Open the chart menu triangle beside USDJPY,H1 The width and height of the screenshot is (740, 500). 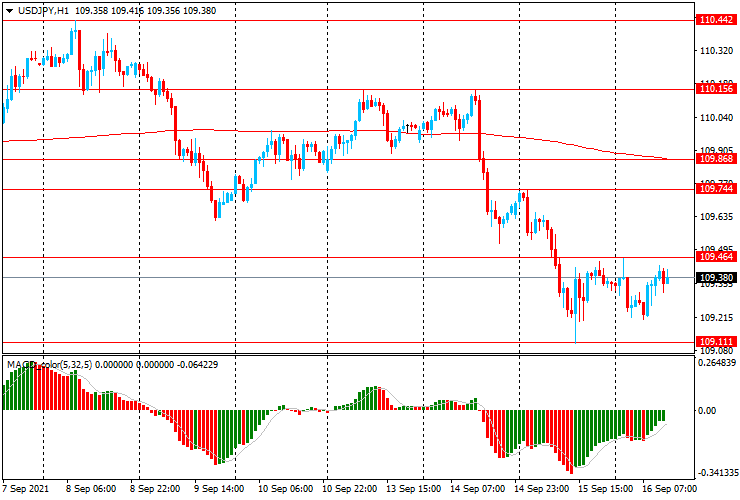pyautogui.click(x=9, y=11)
